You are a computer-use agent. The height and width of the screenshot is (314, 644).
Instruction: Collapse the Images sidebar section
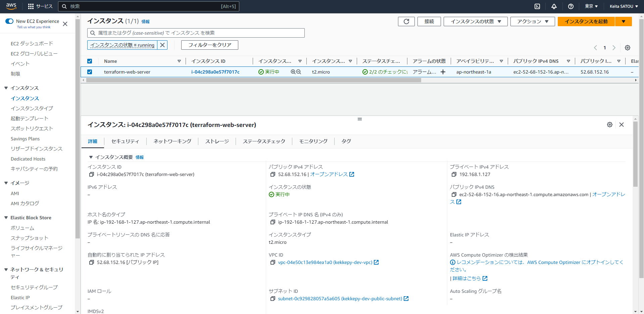tap(6, 183)
